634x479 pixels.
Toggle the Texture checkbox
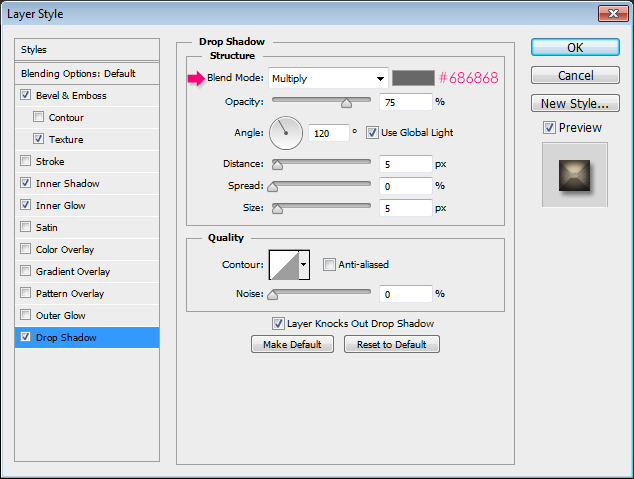[x=38, y=139]
